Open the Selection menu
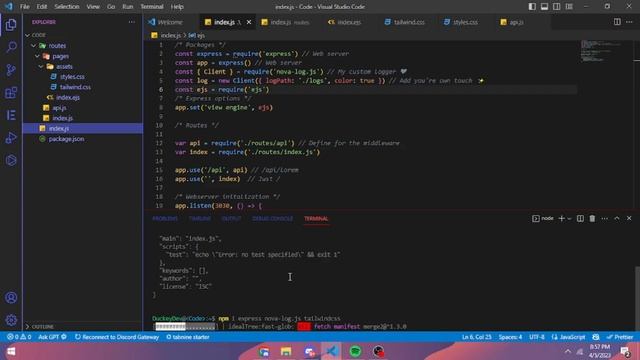Image resolution: width=640 pixels, height=360 pixels. tap(67, 7)
